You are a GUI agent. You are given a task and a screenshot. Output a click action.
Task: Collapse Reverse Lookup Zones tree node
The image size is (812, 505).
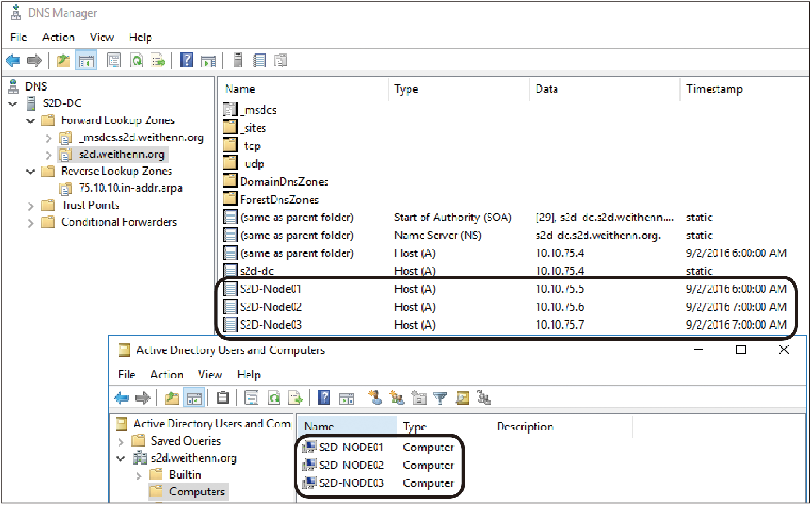(x=30, y=172)
